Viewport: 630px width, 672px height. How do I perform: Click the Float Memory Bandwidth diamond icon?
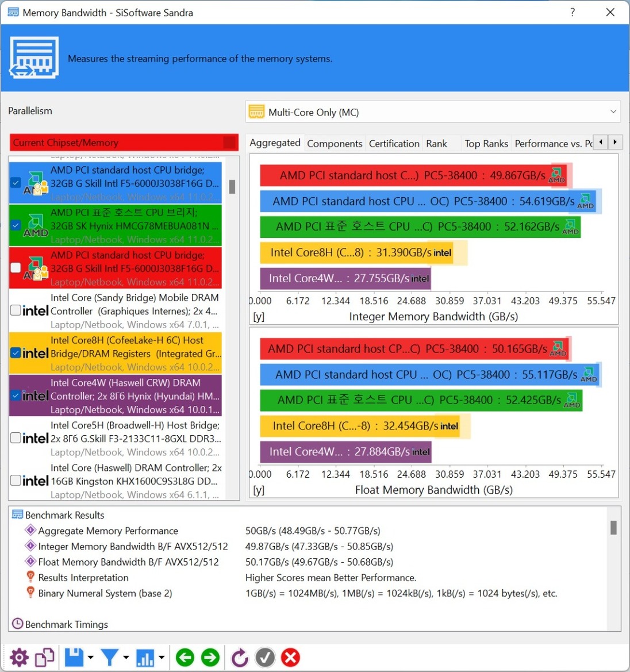click(30, 561)
